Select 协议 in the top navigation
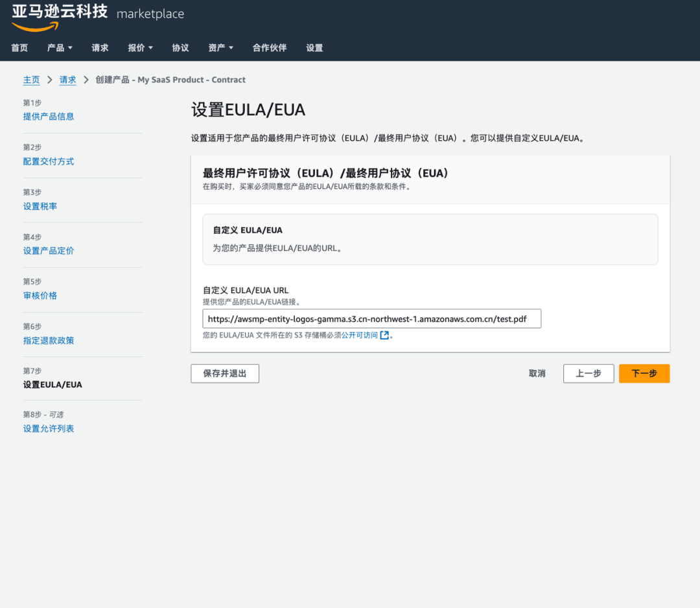 [x=180, y=47]
